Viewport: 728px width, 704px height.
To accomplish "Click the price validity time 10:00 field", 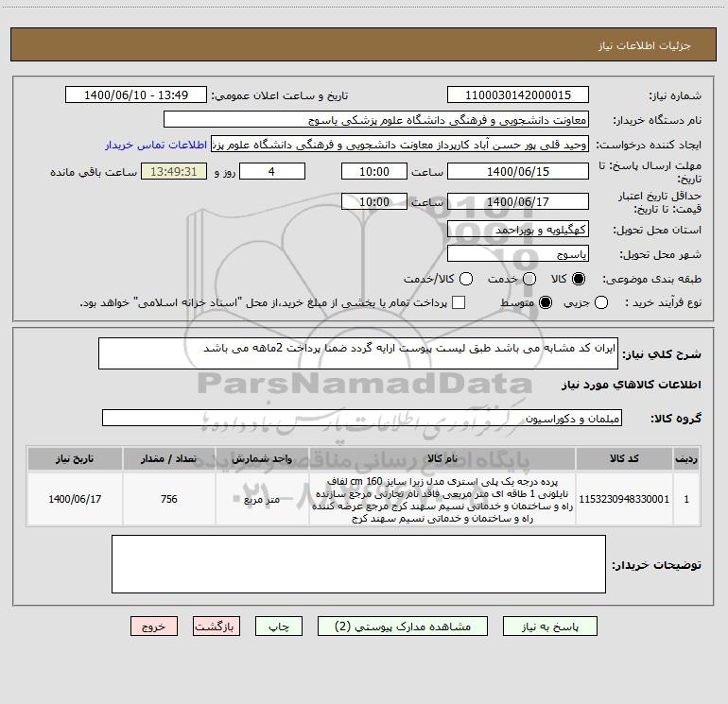I will click(x=374, y=201).
